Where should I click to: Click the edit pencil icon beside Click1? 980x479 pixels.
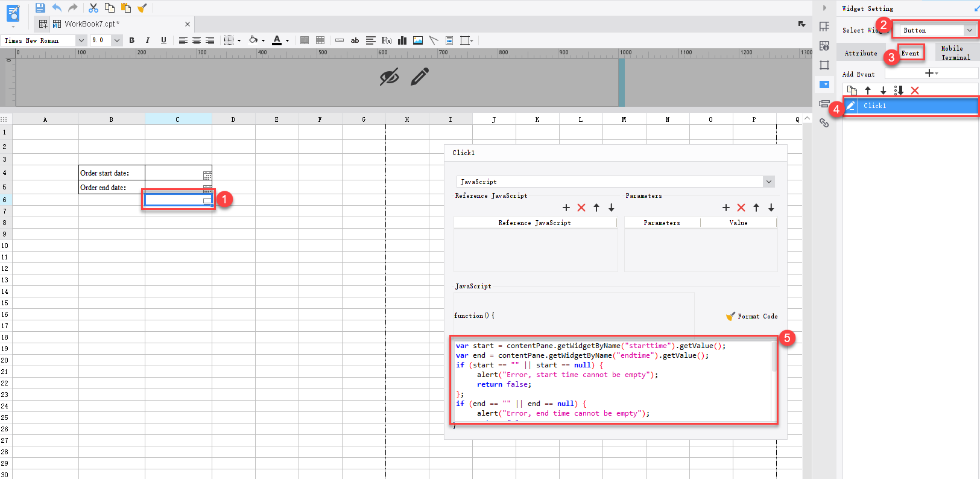850,106
